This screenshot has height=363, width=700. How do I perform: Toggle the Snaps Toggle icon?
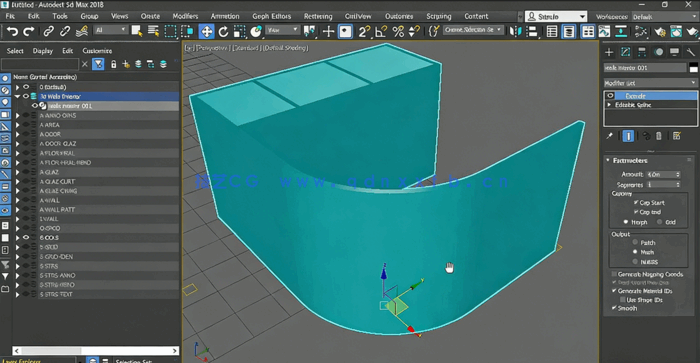click(364, 31)
